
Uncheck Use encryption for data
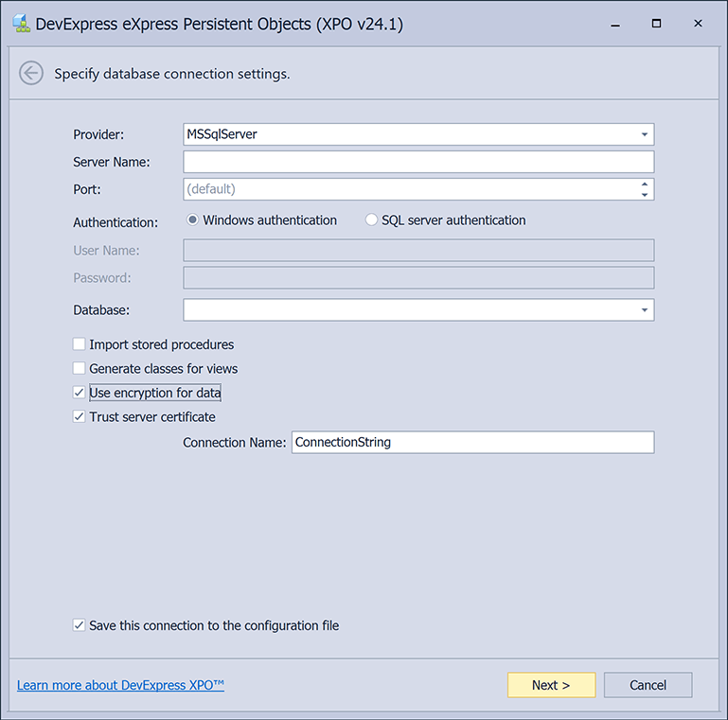80,393
